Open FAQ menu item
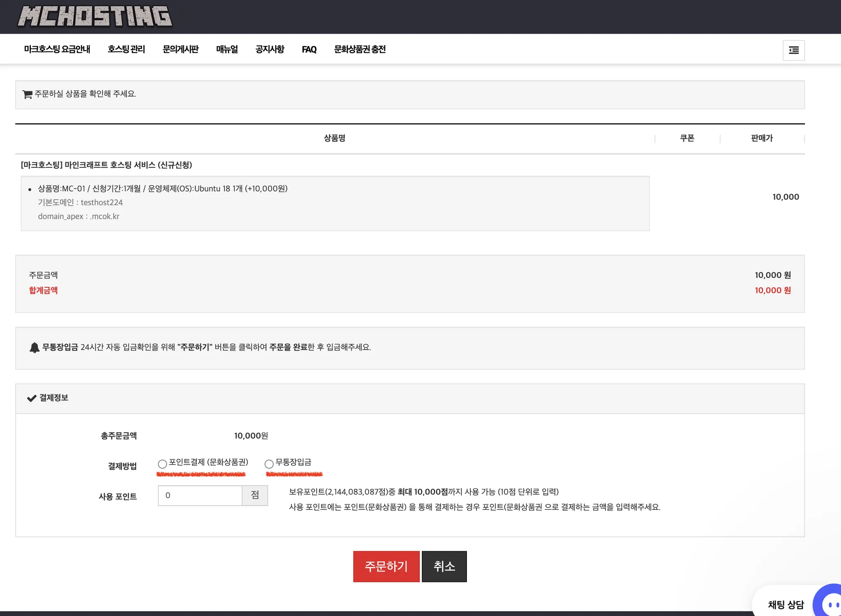This screenshot has width=841, height=616. tap(309, 50)
